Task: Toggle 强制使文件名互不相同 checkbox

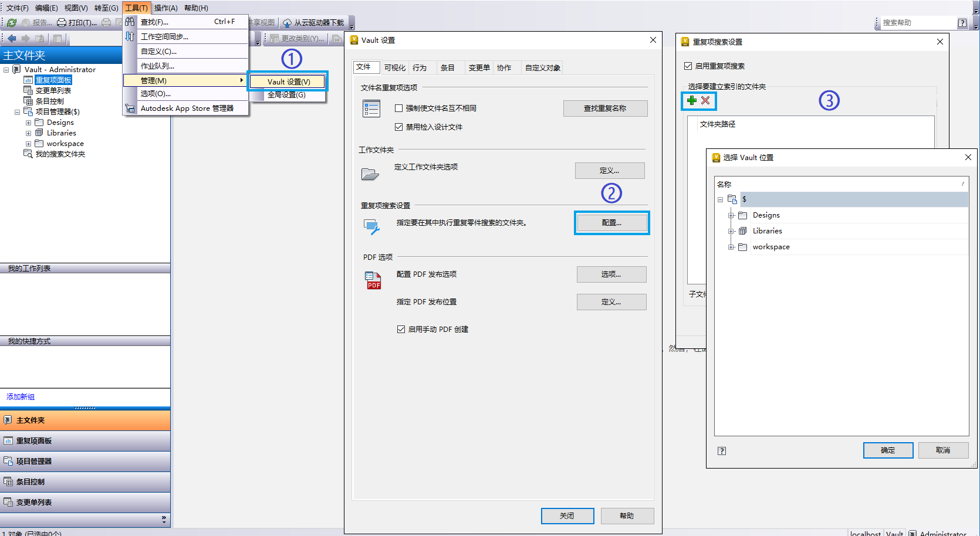Action: (399, 108)
